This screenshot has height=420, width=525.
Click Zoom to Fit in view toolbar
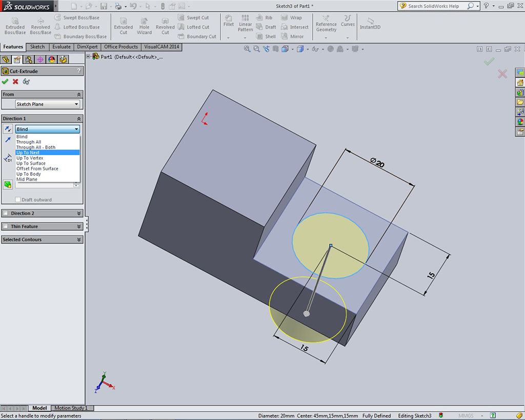click(247, 49)
